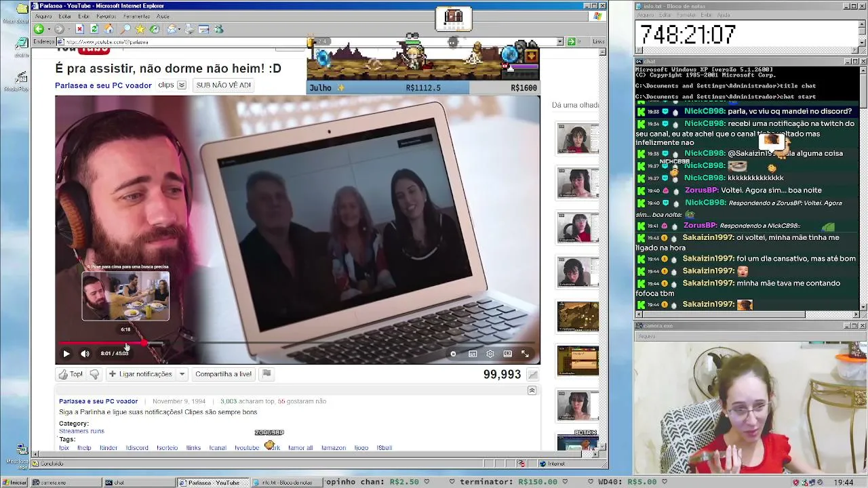
Task: Click Ligar notificações button
Action: [140, 374]
